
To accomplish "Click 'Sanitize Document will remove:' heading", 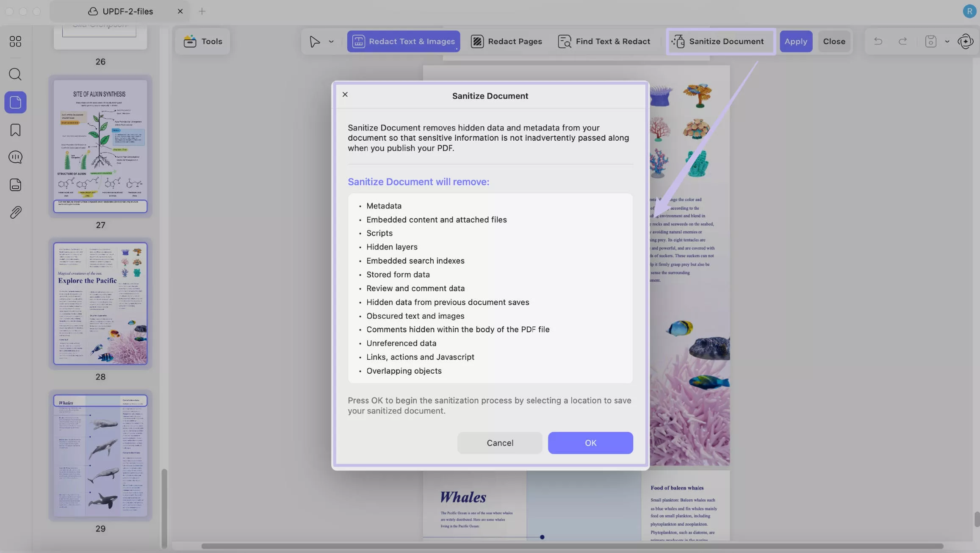I will tap(418, 182).
